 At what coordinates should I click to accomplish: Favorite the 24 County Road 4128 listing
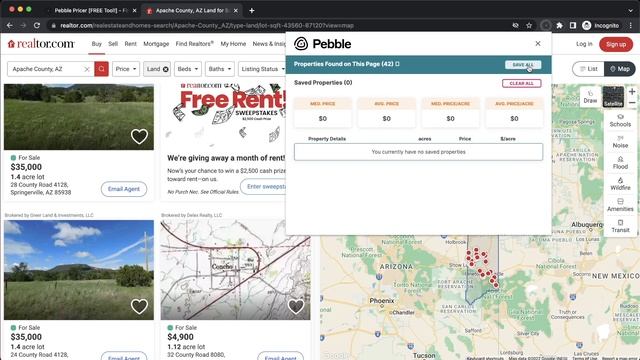tap(139, 307)
